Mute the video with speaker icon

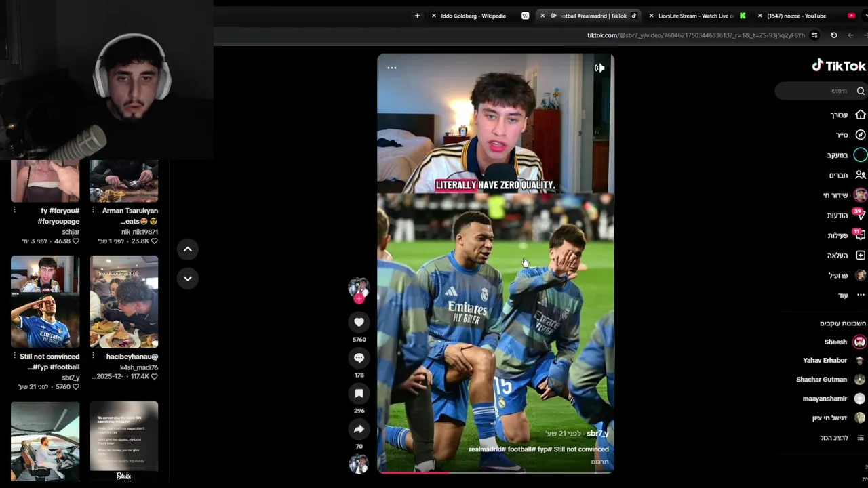(599, 68)
